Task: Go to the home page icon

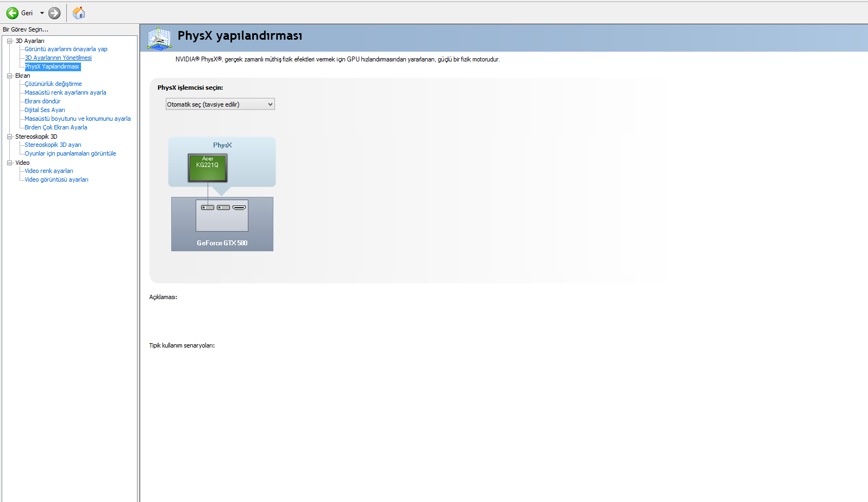Action: point(79,13)
